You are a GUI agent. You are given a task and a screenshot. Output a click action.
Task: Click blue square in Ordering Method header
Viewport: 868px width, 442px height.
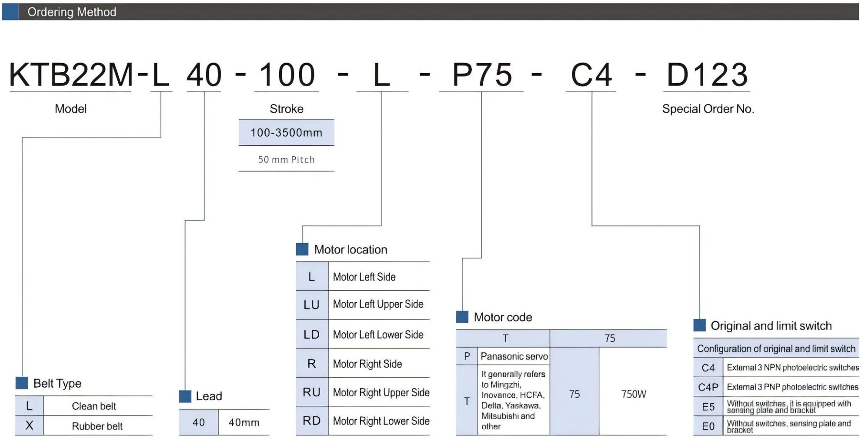[10, 12]
